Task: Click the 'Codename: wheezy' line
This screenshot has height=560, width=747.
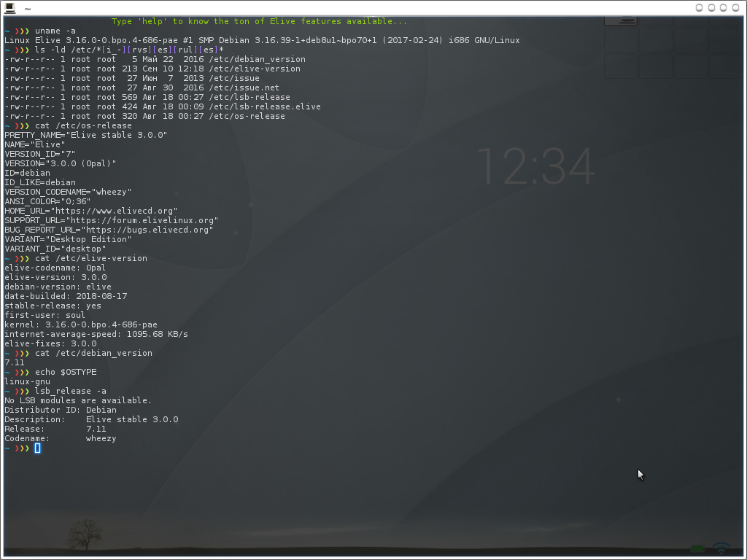Action: (61, 438)
